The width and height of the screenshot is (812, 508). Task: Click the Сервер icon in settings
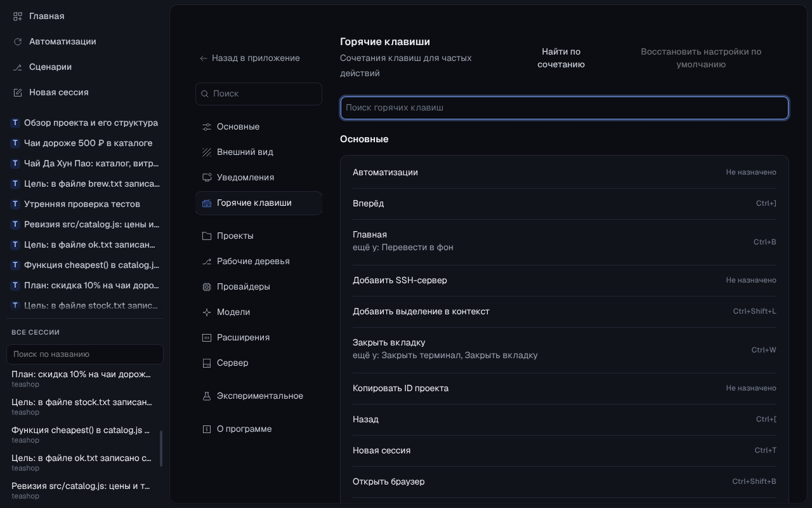207,363
